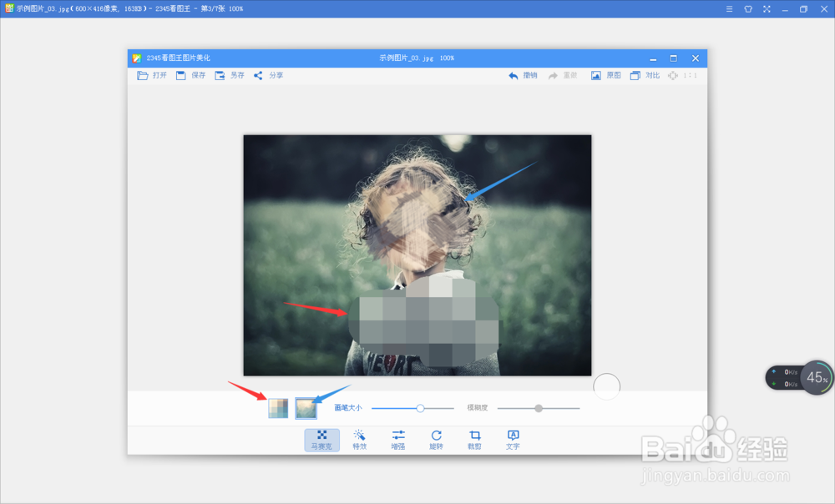The image size is (835, 504).
Task: Restore the 2345看图王 viewer window
Action: pos(803,9)
